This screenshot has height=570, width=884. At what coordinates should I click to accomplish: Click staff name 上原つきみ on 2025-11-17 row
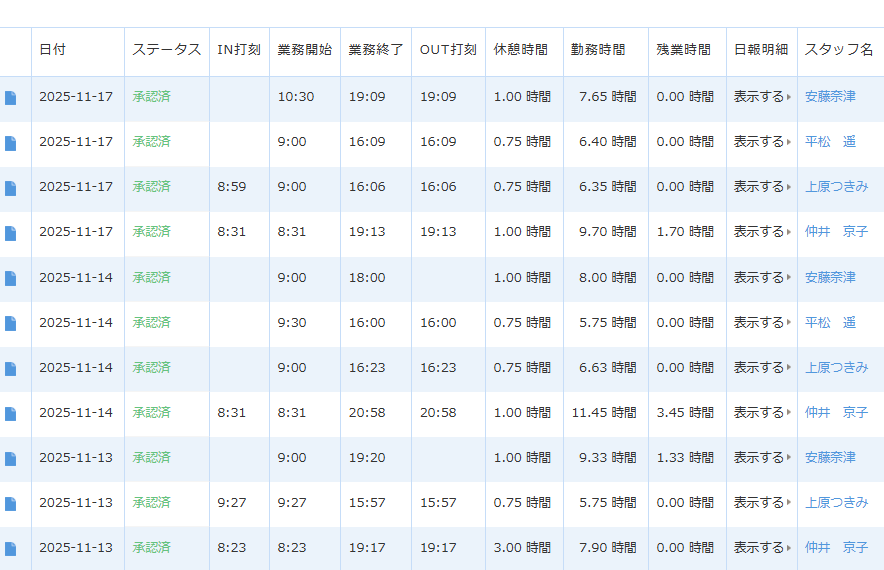click(x=836, y=187)
